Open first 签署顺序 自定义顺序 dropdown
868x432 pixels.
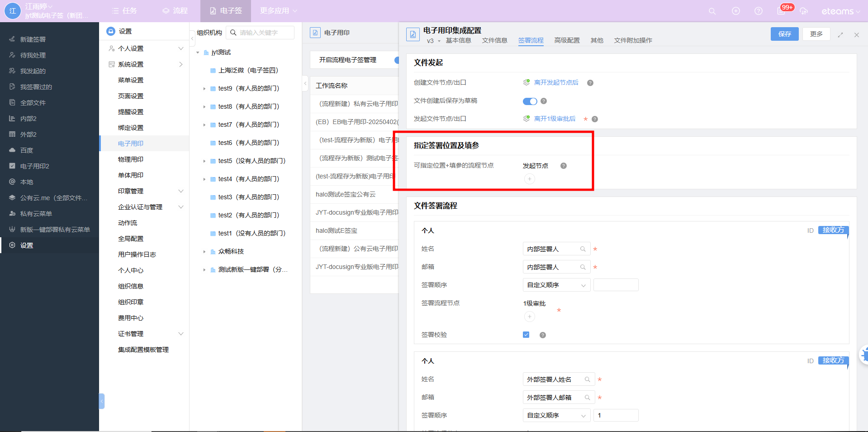click(x=556, y=285)
